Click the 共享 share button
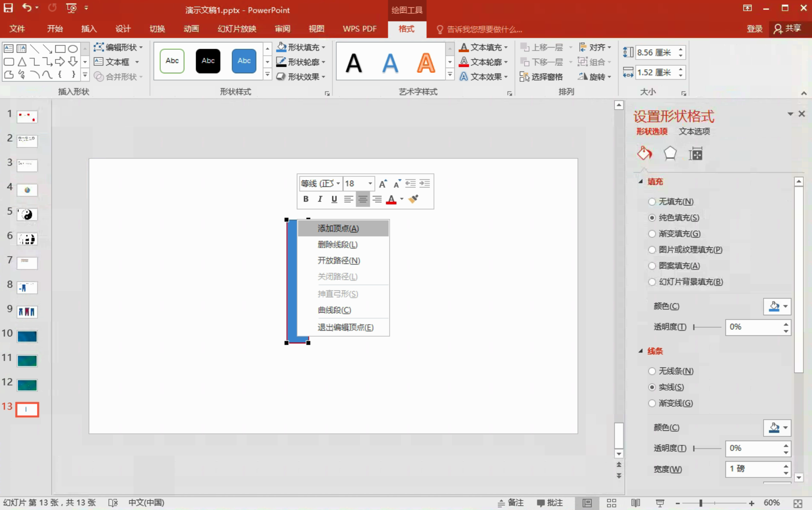The image size is (812, 510). click(788, 29)
